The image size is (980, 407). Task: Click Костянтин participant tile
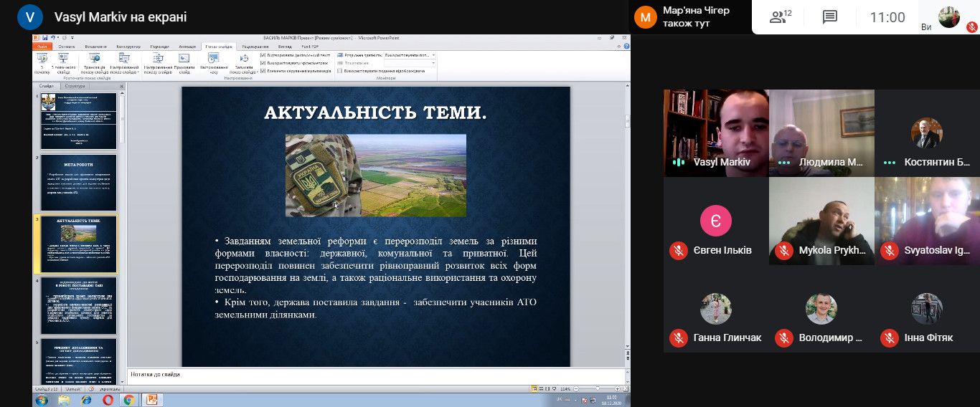[x=927, y=133]
